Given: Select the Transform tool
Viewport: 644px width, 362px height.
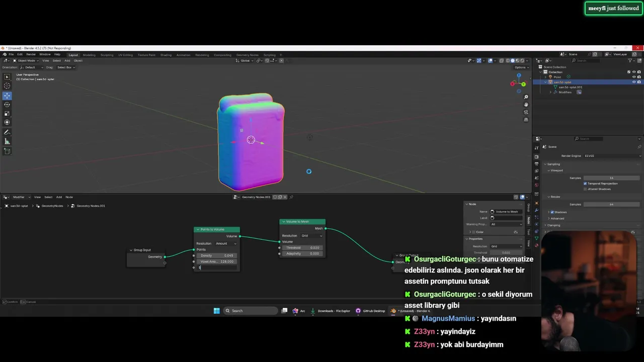Looking at the screenshot, I should (x=7, y=122).
